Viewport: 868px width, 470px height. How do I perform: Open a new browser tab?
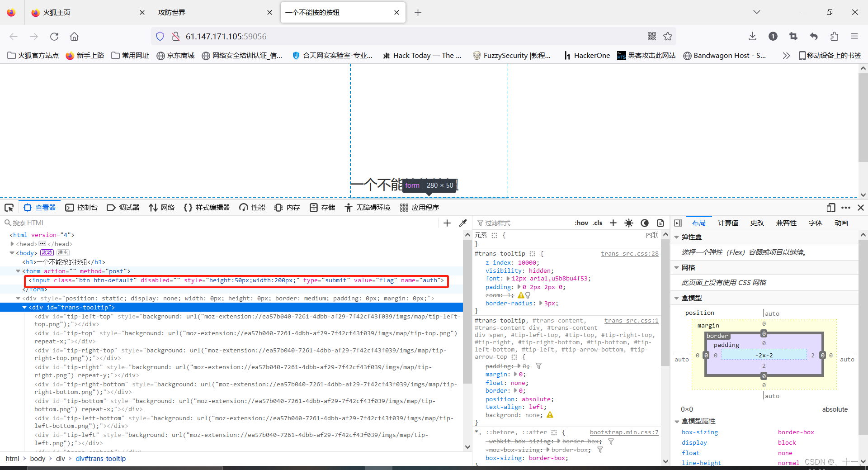(x=418, y=13)
